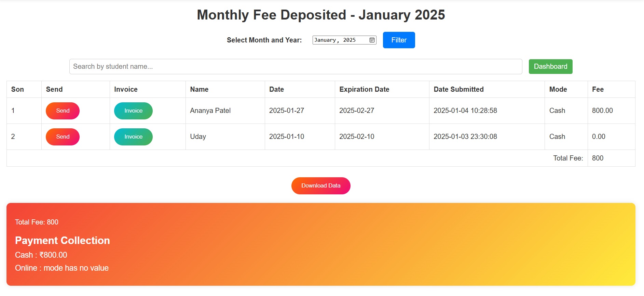
Task: Click the Date Submitted column header
Action: 458,89
